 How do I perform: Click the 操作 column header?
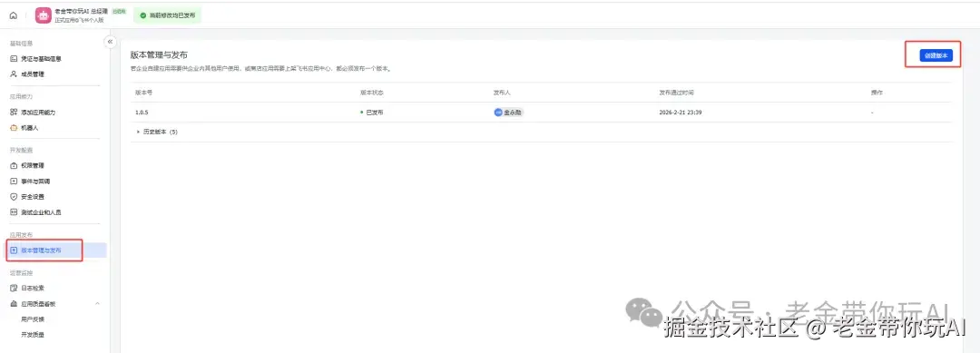pos(877,93)
